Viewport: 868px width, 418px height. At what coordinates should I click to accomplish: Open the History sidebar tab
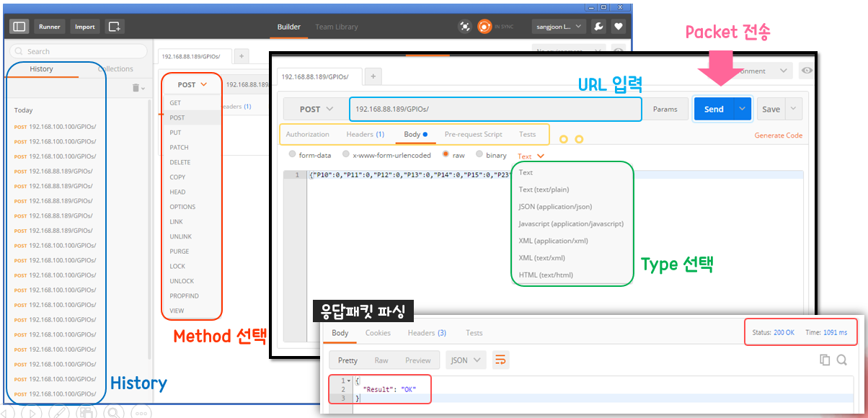tap(41, 69)
